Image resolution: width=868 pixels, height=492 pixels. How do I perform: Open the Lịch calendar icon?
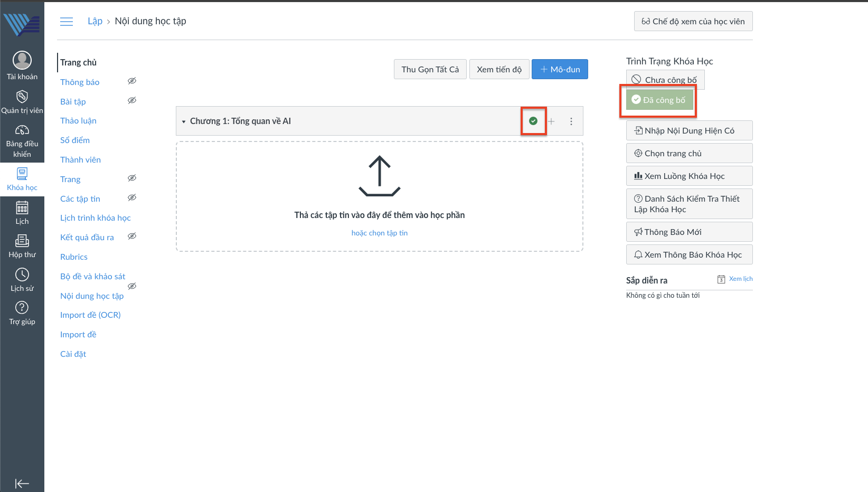click(22, 208)
